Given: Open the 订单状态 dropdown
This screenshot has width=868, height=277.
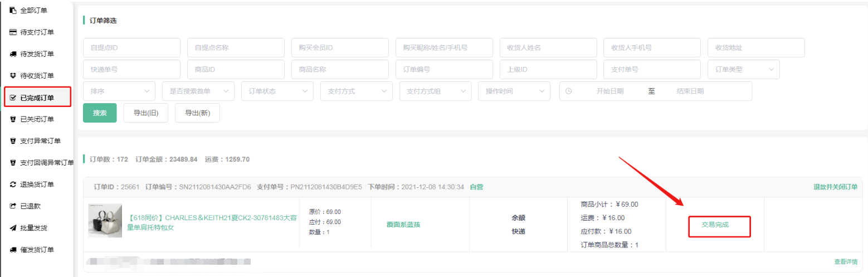Looking at the screenshot, I should point(277,91).
